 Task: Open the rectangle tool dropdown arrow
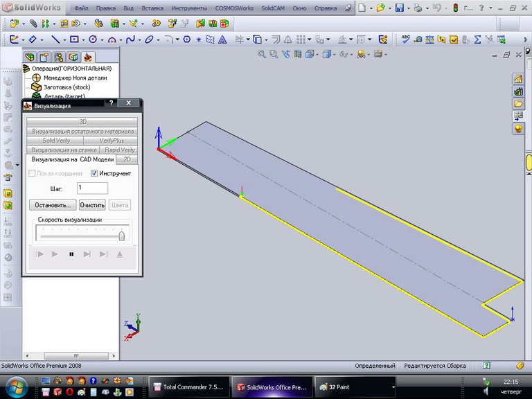pyautogui.click(x=82, y=39)
